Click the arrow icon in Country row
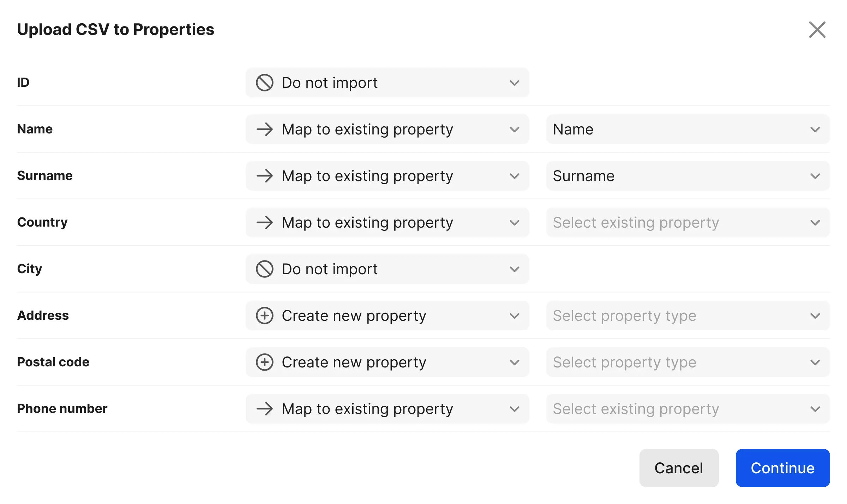847x504 pixels. coord(264,223)
